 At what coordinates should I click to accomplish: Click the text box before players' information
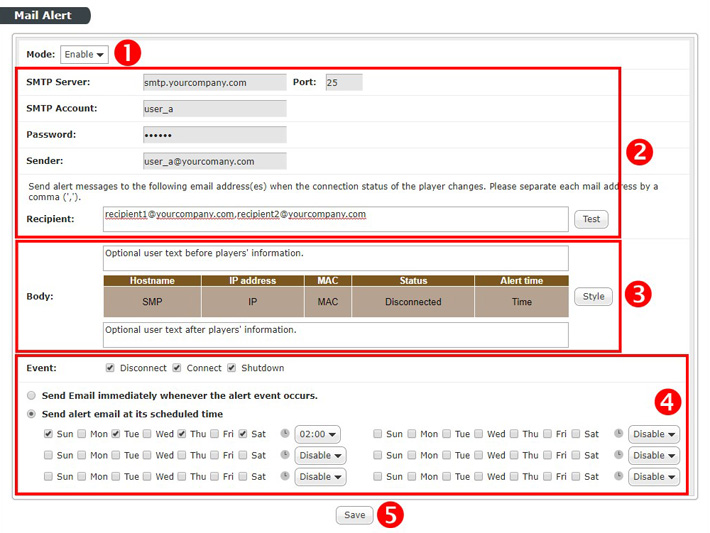336,258
